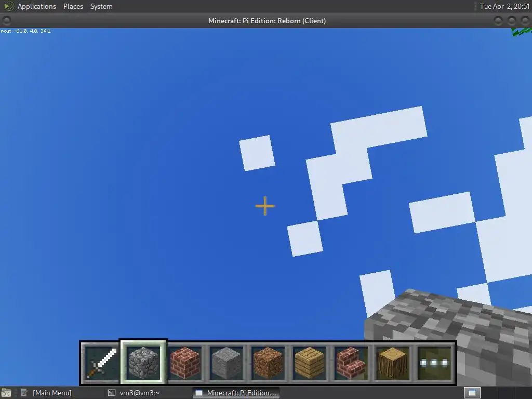532x399 pixels.
Task: Click the text editor icon beside Main Menu
Action: click(23, 393)
